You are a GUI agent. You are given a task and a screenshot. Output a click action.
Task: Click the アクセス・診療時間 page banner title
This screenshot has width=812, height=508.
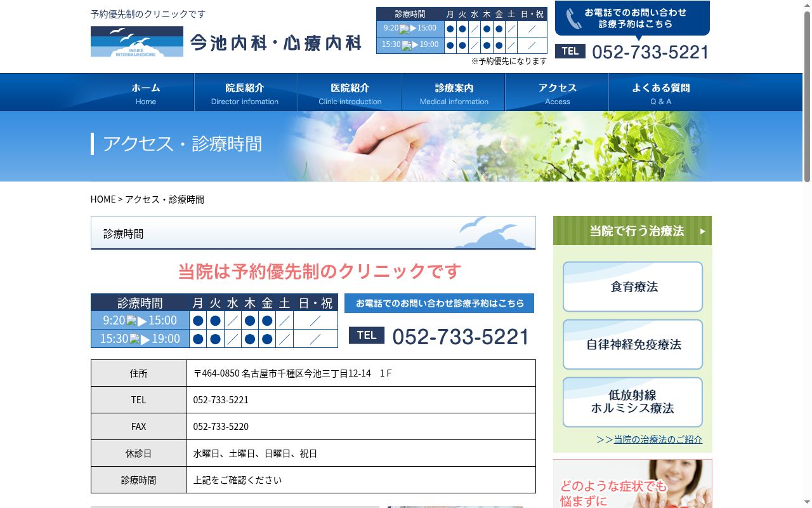(182, 144)
